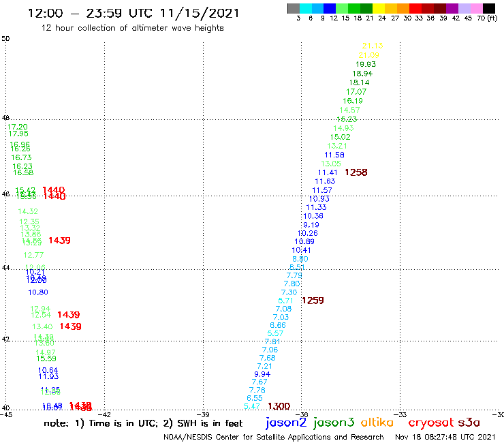Click the longitude axis label -39
The height and width of the screenshot is (443, 504).
coord(203,414)
